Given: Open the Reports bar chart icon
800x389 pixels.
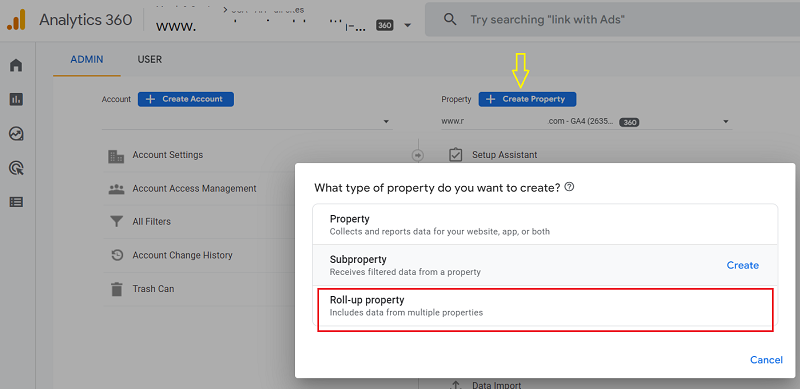Looking at the screenshot, I should tap(16, 100).
